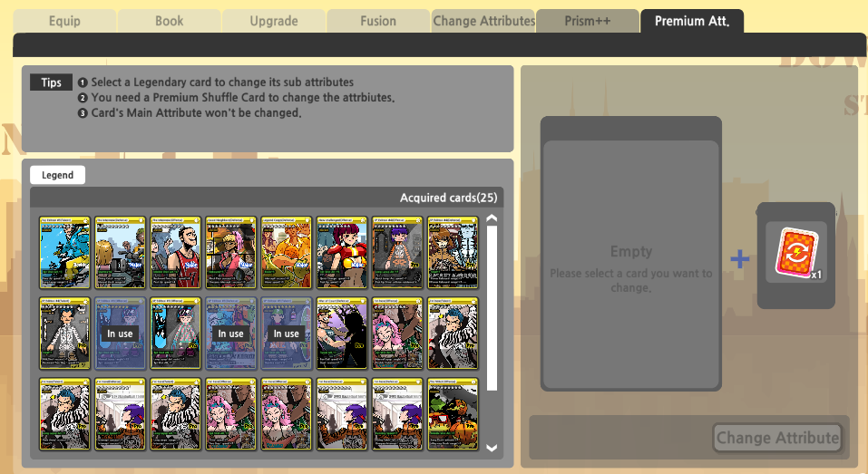Switch to the Equip tab
The image size is (868, 474).
pos(64,21)
